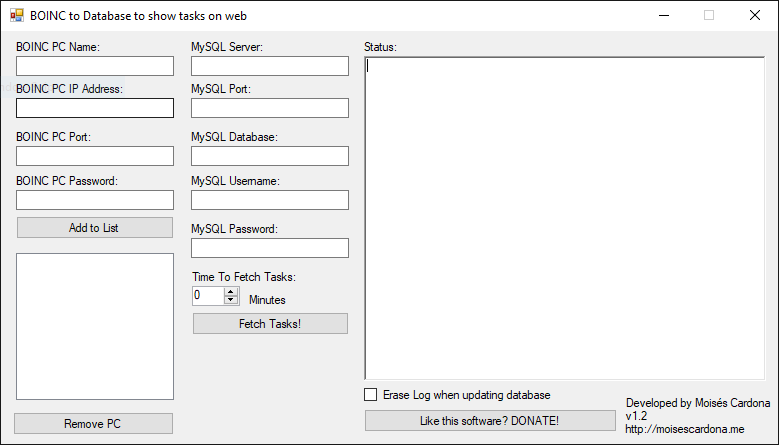
Task: Click the Remove PC button
Action: pos(93,424)
